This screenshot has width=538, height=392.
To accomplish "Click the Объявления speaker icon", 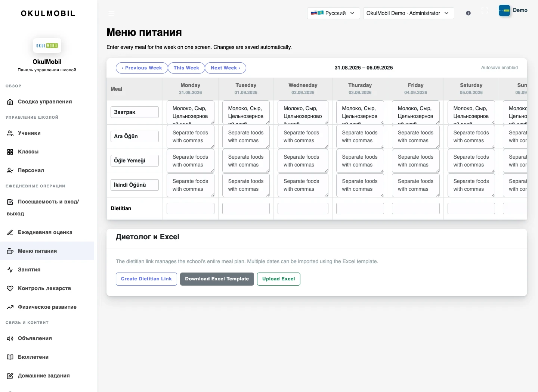I will point(10,339).
